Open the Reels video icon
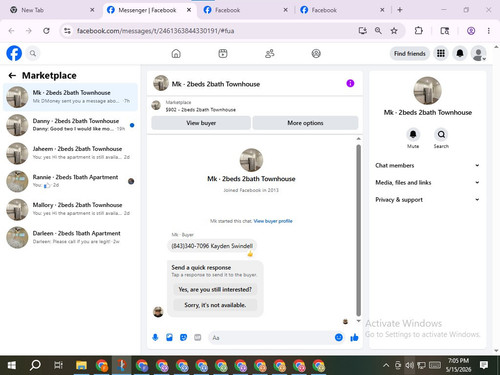This screenshot has width=500, height=375. pyautogui.click(x=223, y=53)
